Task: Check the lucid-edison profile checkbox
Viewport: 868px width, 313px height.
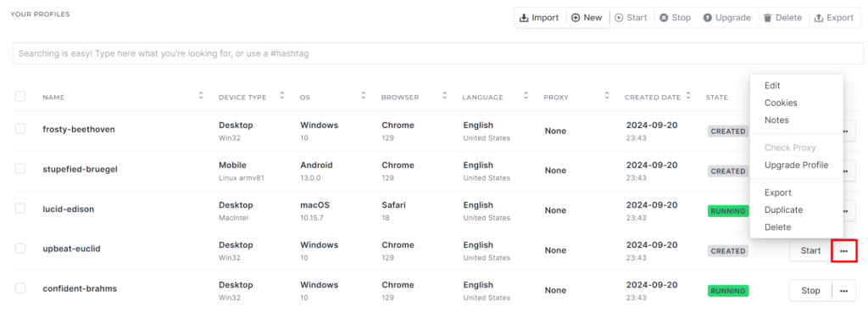Action: pyautogui.click(x=20, y=209)
